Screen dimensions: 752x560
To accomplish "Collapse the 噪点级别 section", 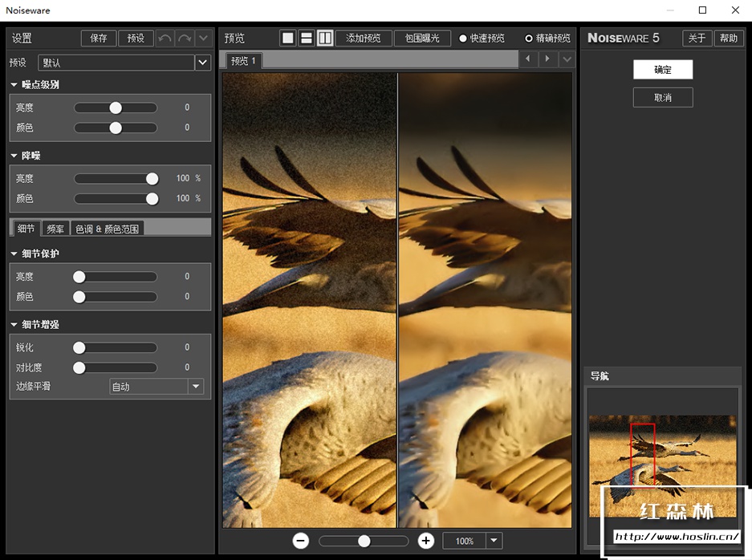I will click(x=14, y=85).
